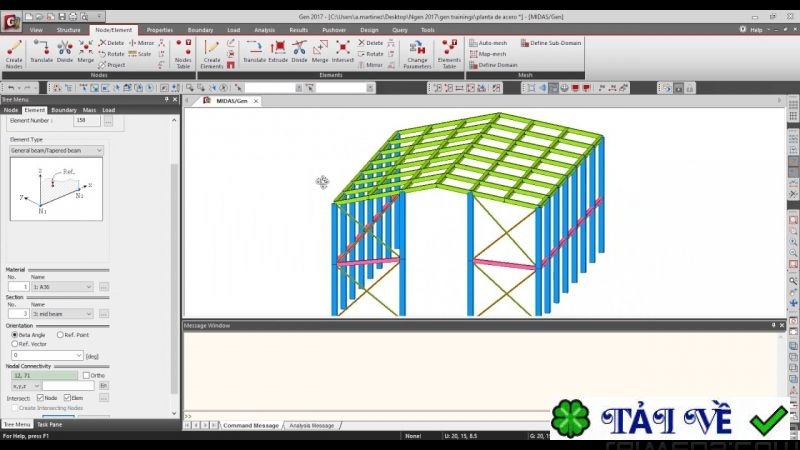This screenshot has height=450, width=800.
Task: Open the Elements Table
Action: (x=449, y=54)
